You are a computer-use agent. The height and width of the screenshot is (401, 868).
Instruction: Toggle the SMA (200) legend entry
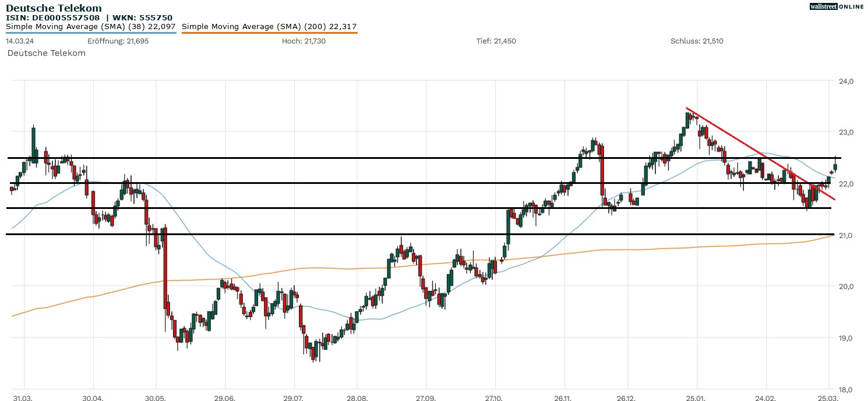[x=269, y=27]
